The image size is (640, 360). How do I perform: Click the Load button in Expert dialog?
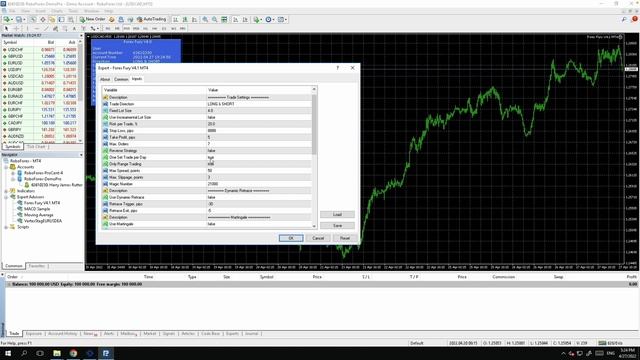(337, 214)
